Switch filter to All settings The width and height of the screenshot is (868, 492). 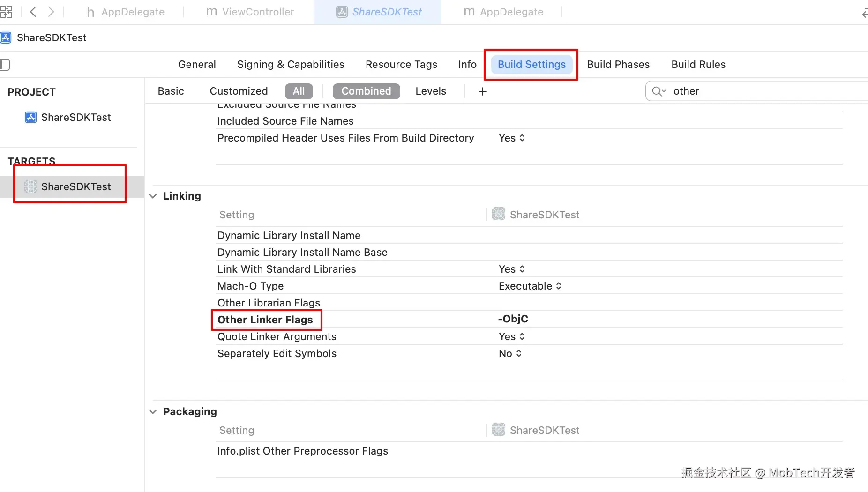(299, 91)
